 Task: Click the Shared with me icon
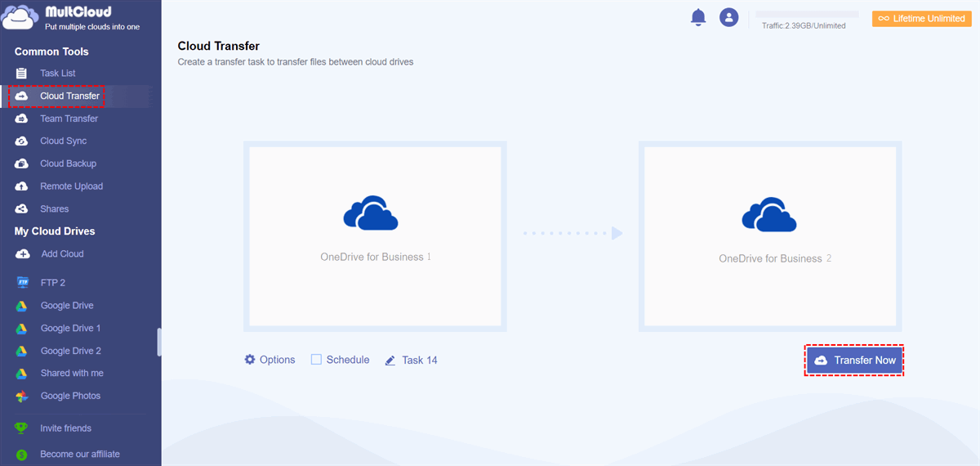pyautogui.click(x=23, y=374)
